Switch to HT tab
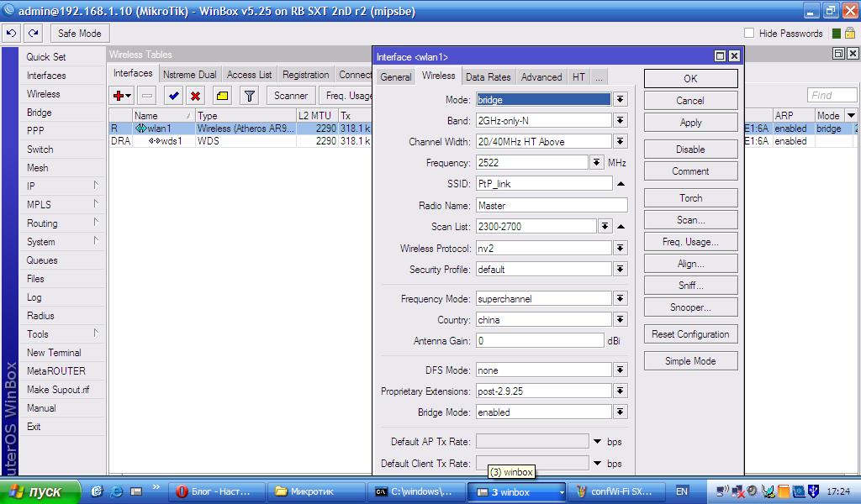 pyautogui.click(x=578, y=77)
